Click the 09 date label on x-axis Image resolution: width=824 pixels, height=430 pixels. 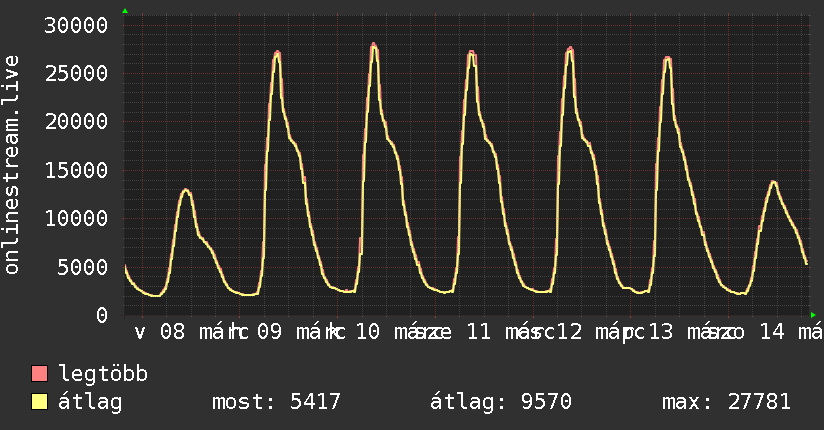(269, 332)
